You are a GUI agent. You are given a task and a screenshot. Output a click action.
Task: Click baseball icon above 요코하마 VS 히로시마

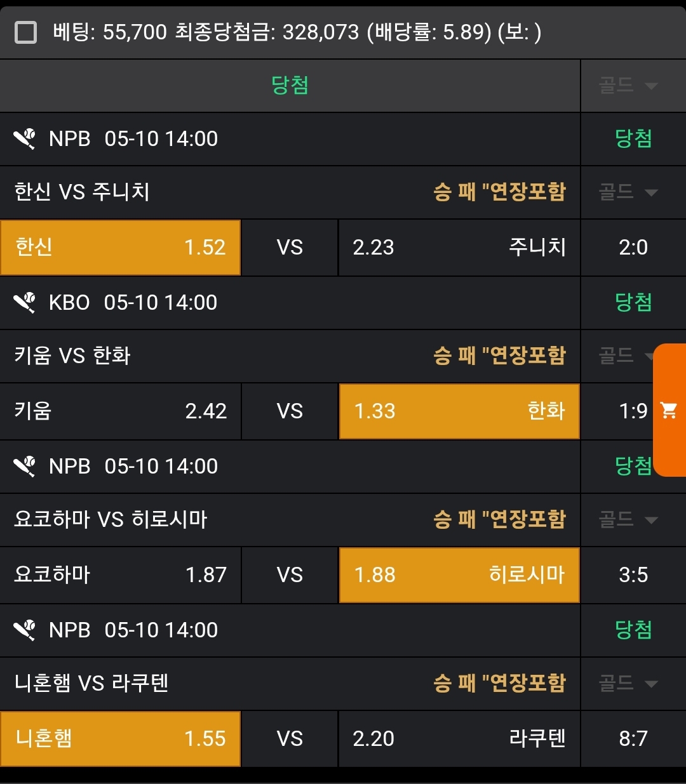(x=25, y=466)
